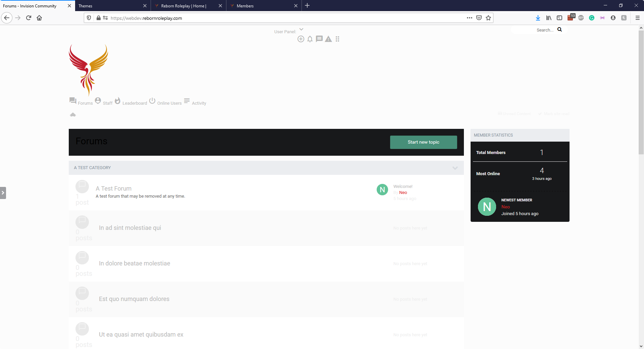Switch to the Themes browser tab
The image size is (644, 349).
tap(109, 6)
